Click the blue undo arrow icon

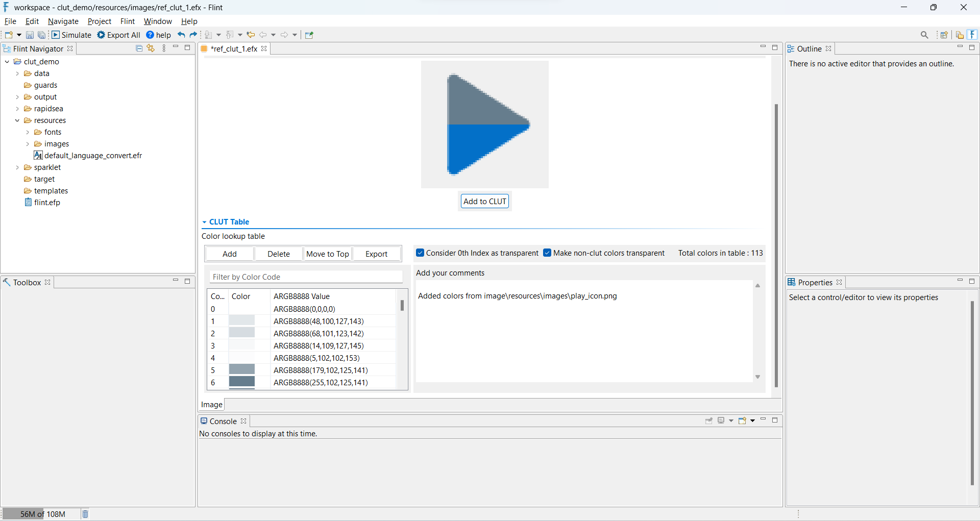(x=181, y=35)
